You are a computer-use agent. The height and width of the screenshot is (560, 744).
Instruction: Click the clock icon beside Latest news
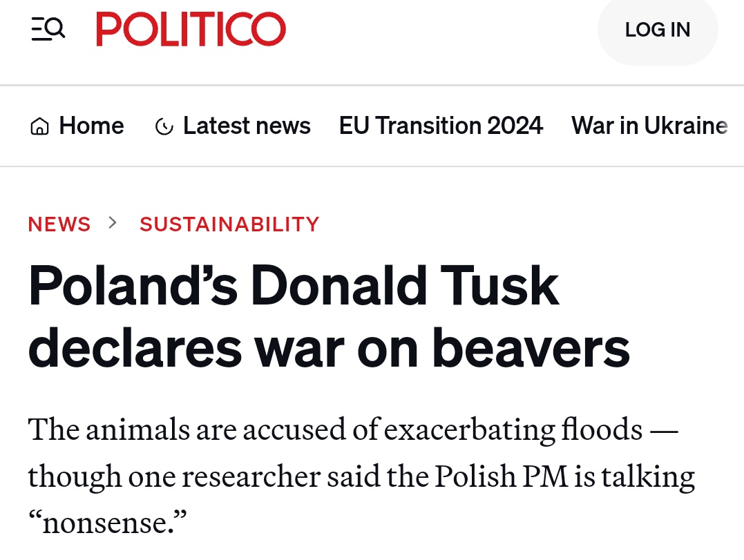point(164,127)
